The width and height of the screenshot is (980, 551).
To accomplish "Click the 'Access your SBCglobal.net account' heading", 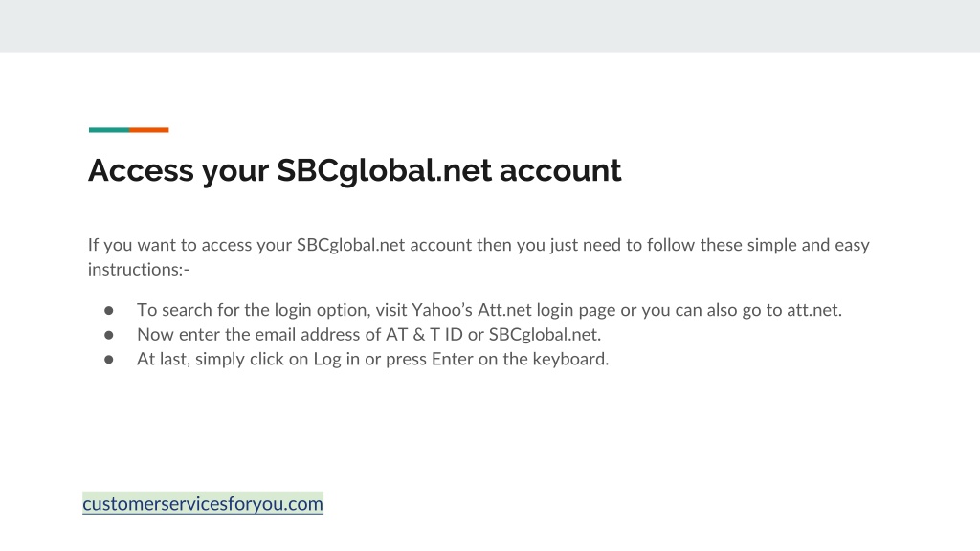I will (x=354, y=170).
